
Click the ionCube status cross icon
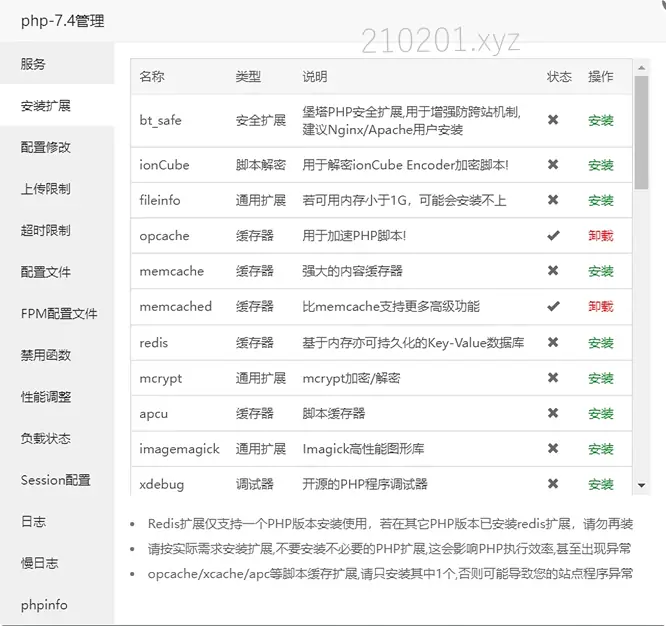pos(553,164)
